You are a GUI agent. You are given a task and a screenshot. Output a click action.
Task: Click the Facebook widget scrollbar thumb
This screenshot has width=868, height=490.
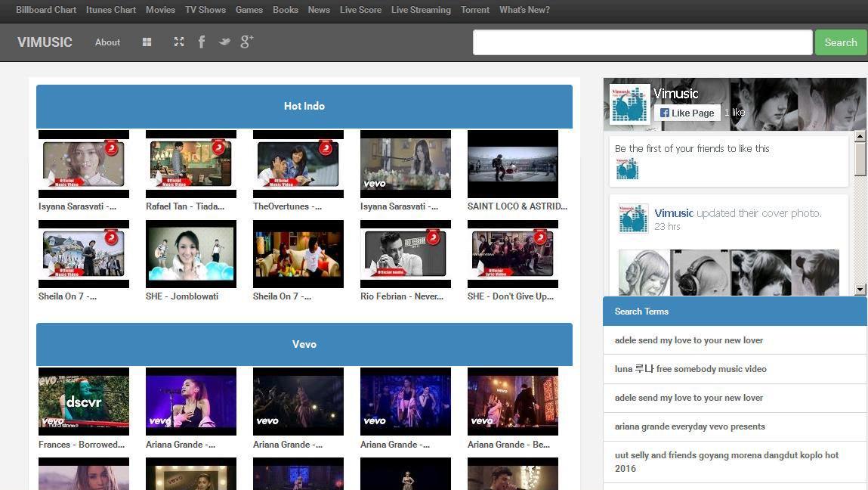coord(860,160)
